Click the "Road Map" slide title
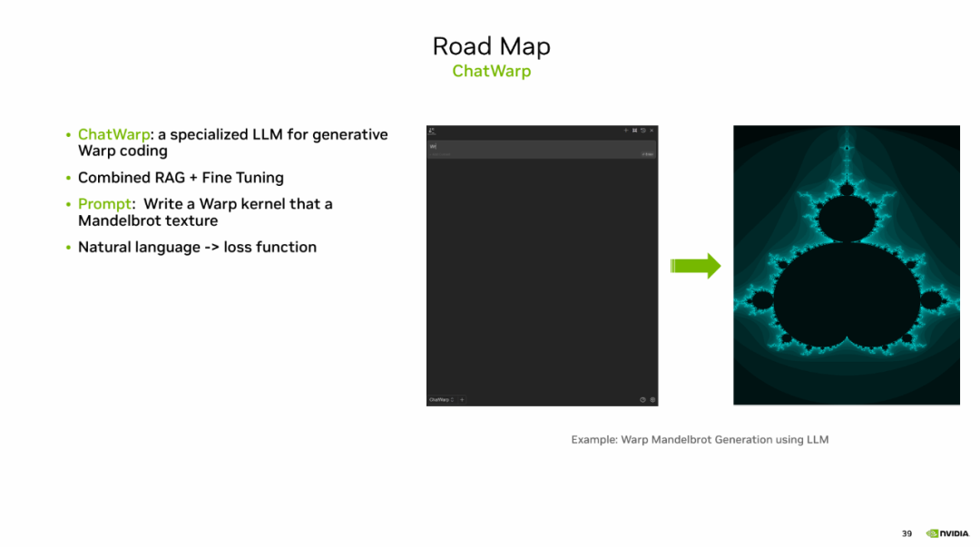Viewport: 980px width, 547px height. (x=491, y=46)
